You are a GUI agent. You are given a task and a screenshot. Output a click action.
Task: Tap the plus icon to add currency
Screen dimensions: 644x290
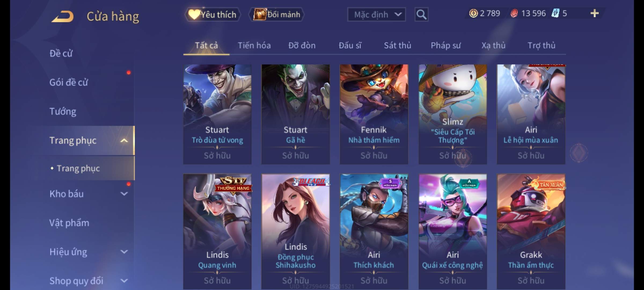[595, 13]
